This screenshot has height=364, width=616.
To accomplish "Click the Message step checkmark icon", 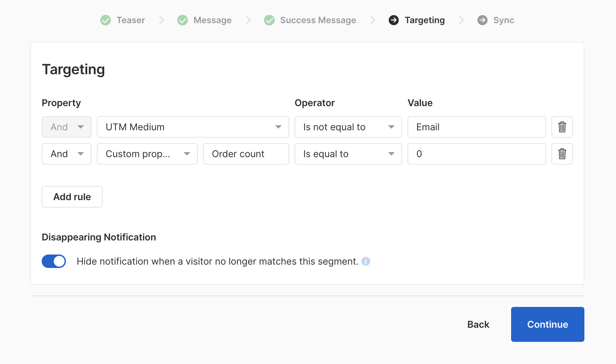I will pos(183,20).
